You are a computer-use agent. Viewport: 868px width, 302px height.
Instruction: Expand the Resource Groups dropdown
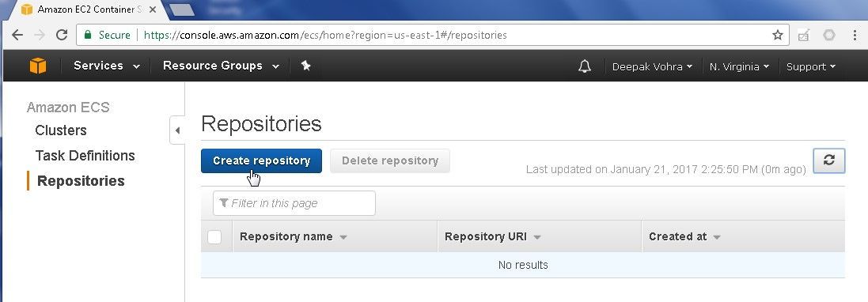pyautogui.click(x=221, y=66)
